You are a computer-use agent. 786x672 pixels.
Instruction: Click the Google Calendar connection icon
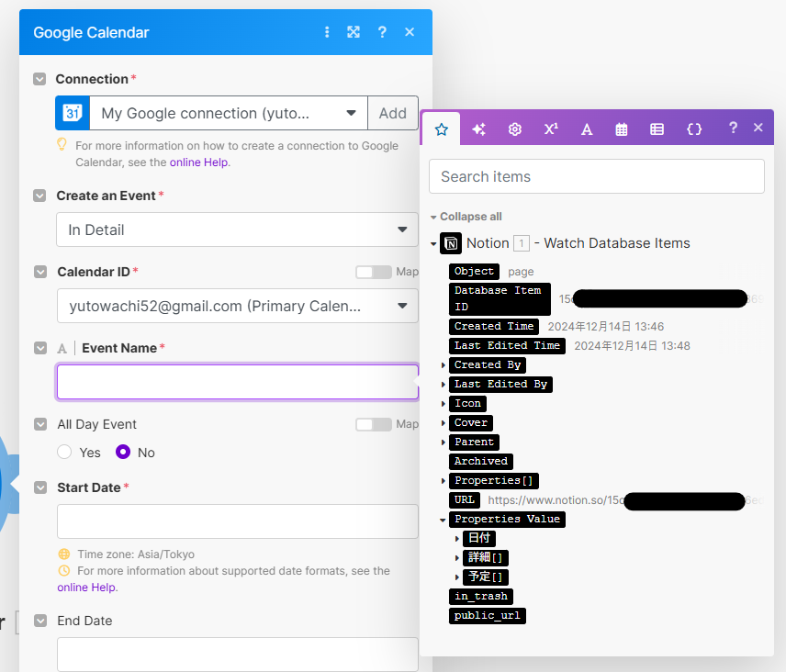(x=73, y=113)
